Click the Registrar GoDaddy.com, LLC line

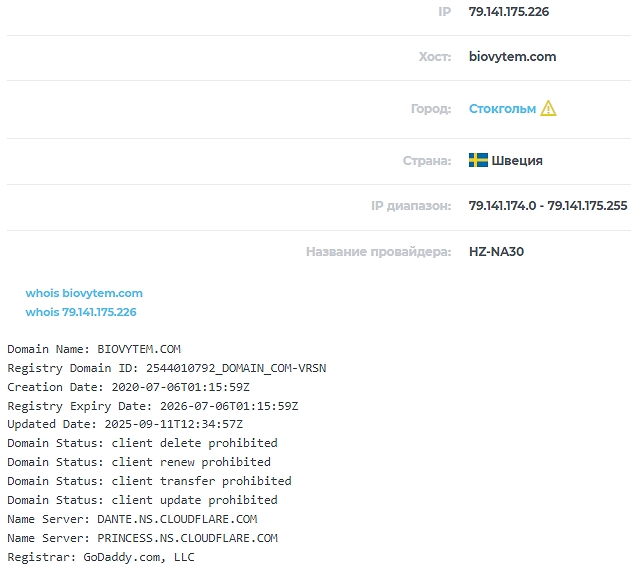pyautogui.click(x=101, y=557)
